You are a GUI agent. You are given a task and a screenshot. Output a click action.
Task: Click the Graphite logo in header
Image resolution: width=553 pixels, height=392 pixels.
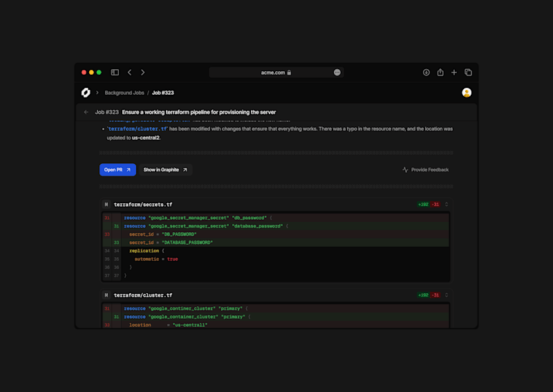point(86,93)
